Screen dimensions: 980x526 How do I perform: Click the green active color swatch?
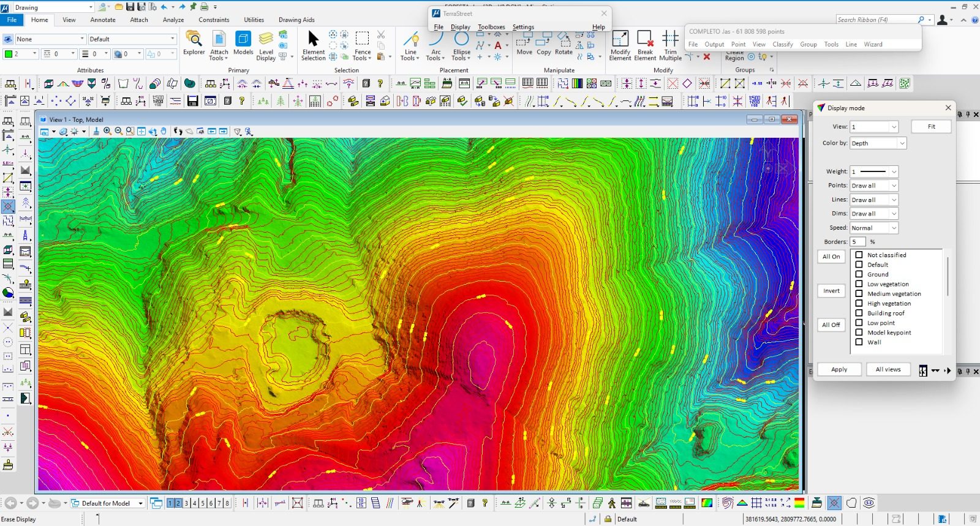pos(9,54)
